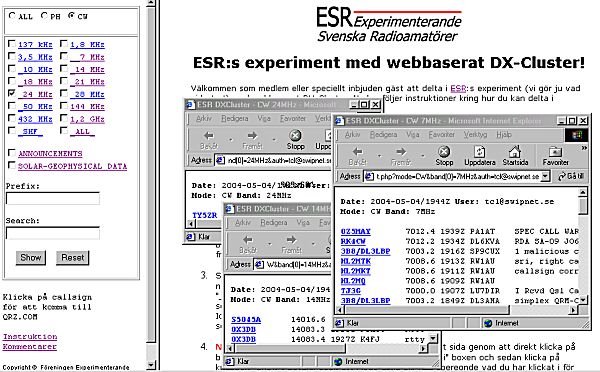This screenshot has width=600, height=372.
Task: Open Favoriter menu in 7MHz window
Action: pos(441,134)
